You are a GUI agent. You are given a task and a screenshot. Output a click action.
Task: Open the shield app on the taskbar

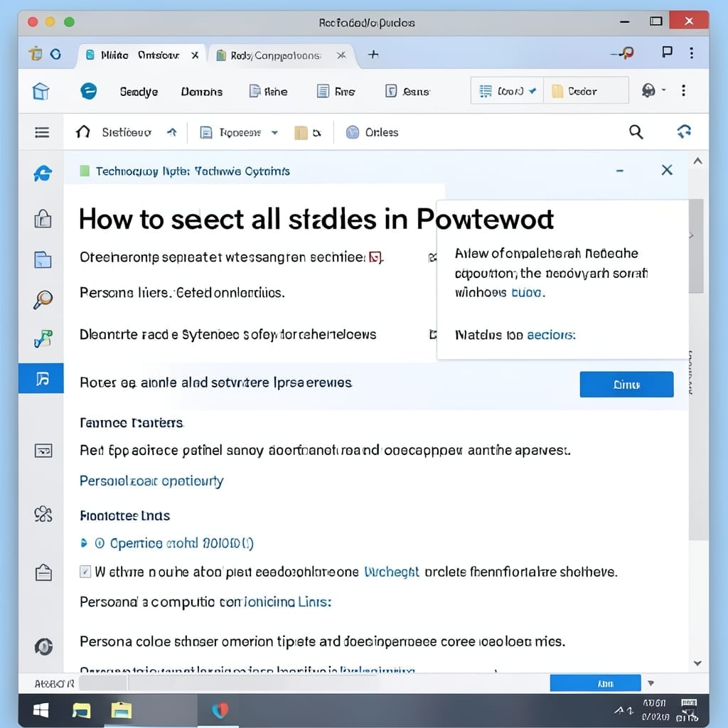pyautogui.click(x=220, y=710)
